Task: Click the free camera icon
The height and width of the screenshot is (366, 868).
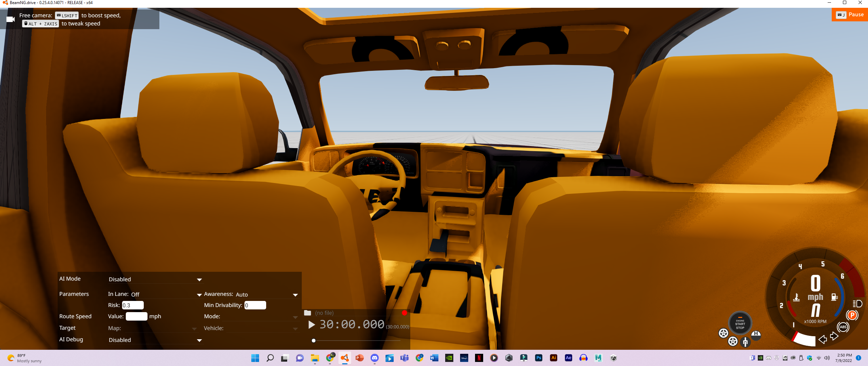Action: pos(11,19)
